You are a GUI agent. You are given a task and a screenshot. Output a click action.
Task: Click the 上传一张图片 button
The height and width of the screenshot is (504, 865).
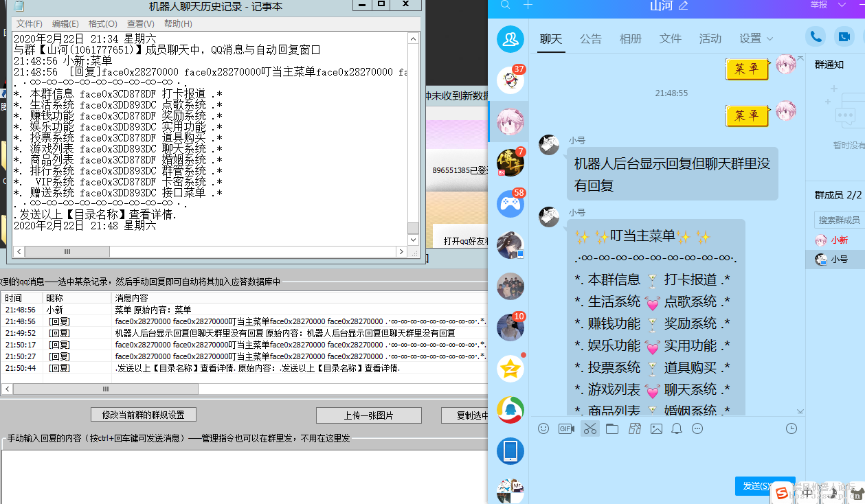(x=368, y=415)
